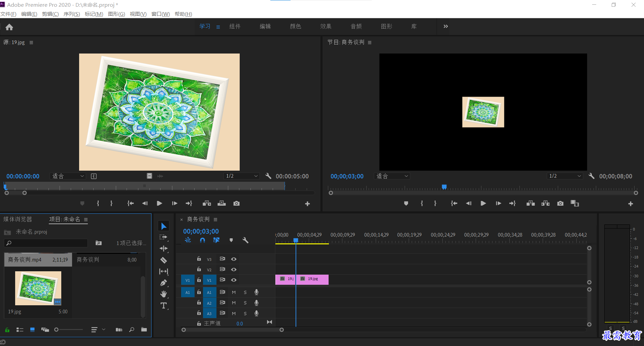The image size is (644, 346).
Task: Open program monitor resolution 1/2 dropdown
Action: (565, 176)
